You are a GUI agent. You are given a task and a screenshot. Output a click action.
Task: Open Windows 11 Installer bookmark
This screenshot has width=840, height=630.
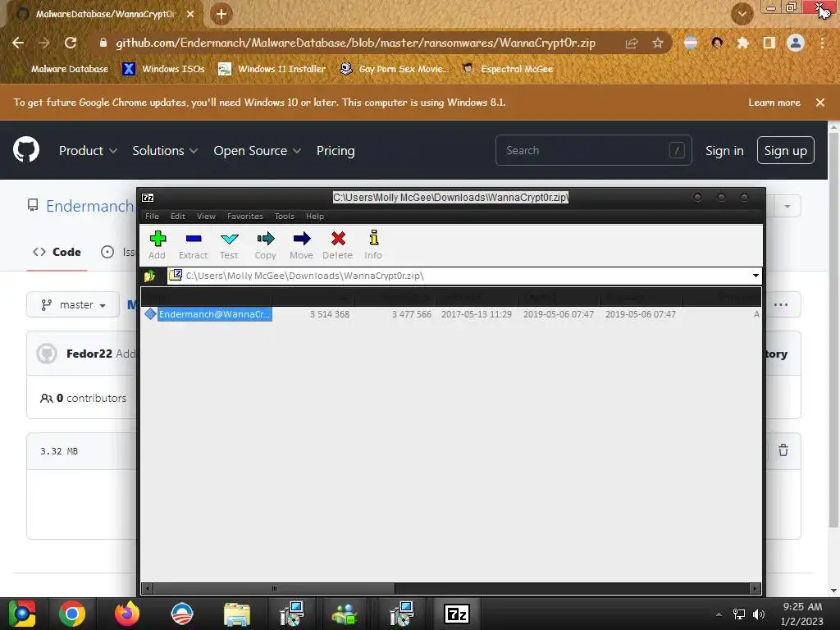(x=272, y=69)
